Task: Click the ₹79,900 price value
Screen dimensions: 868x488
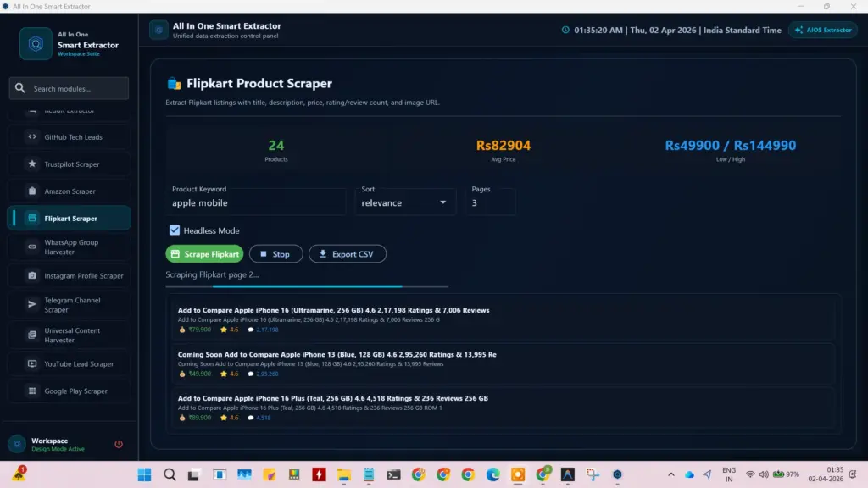Action: (x=199, y=330)
